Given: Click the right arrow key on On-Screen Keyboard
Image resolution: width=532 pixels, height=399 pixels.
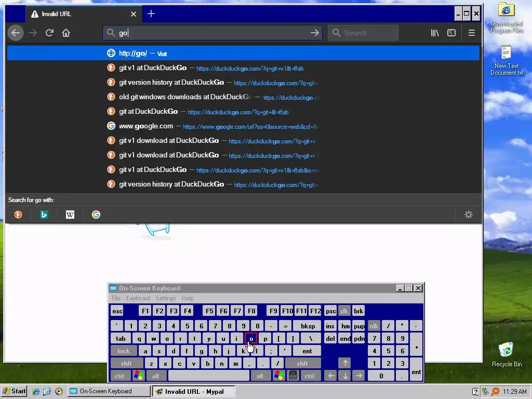Looking at the screenshot, I should 358,376.
